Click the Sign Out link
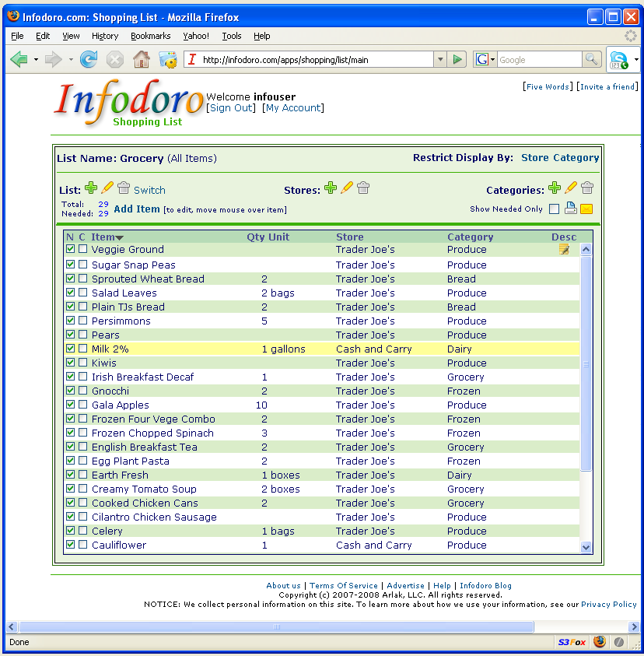 coord(231,108)
